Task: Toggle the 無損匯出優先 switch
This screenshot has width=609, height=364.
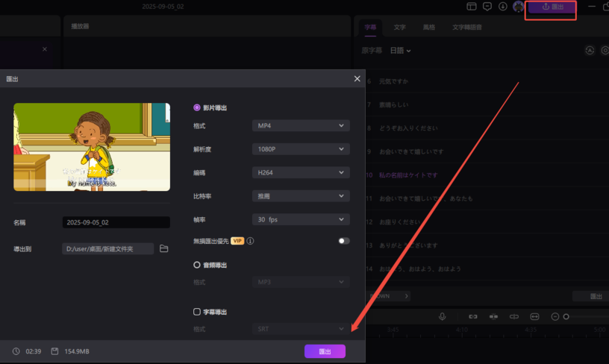Action: pyautogui.click(x=343, y=241)
